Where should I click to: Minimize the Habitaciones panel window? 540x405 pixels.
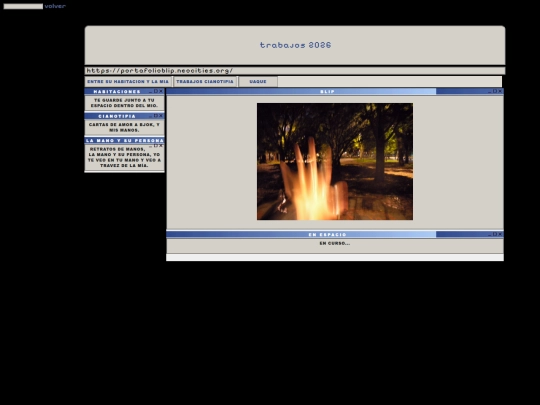[150, 92]
